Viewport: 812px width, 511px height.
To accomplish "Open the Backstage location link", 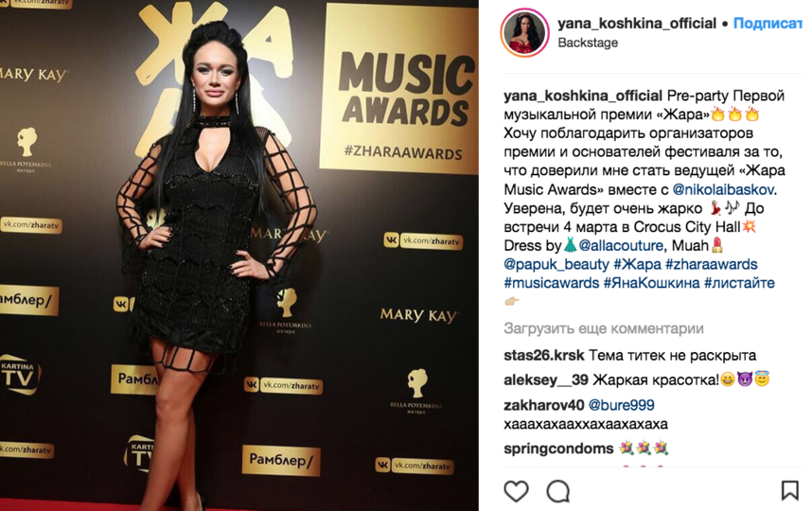I will tap(588, 43).
